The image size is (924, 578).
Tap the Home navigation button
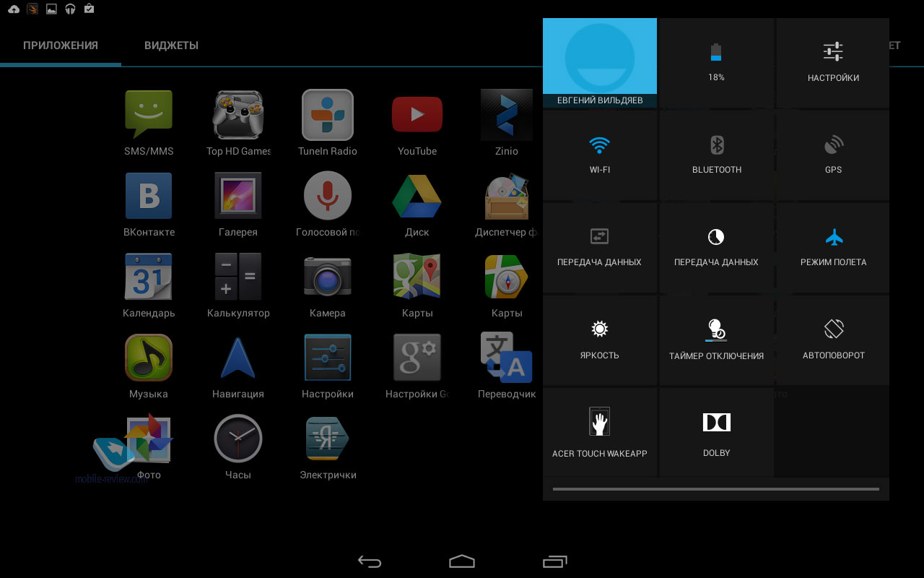pos(462,561)
